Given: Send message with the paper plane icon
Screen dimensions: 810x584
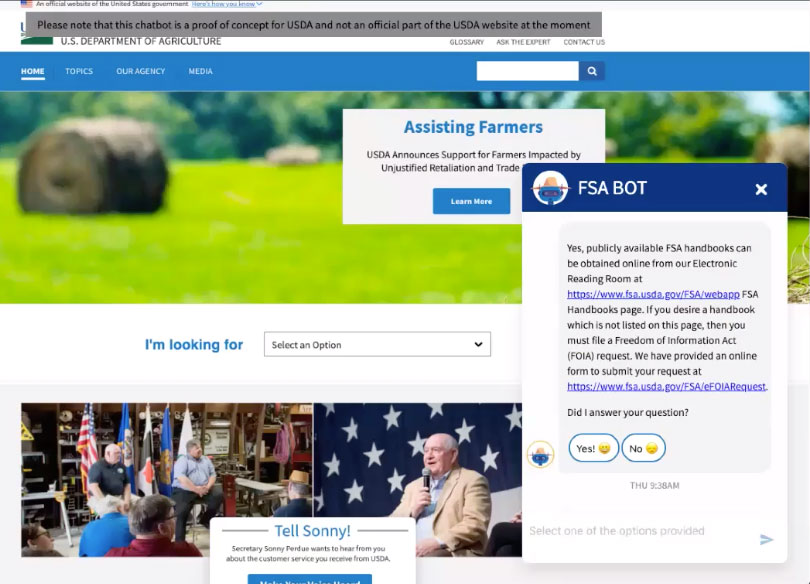Looking at the screenshot, I should click(x=767, y=540).
